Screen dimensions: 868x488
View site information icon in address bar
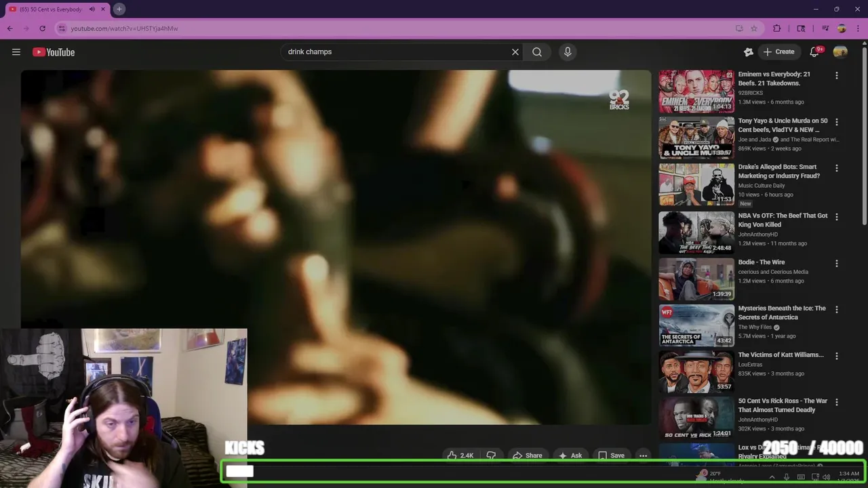(62, 28)
